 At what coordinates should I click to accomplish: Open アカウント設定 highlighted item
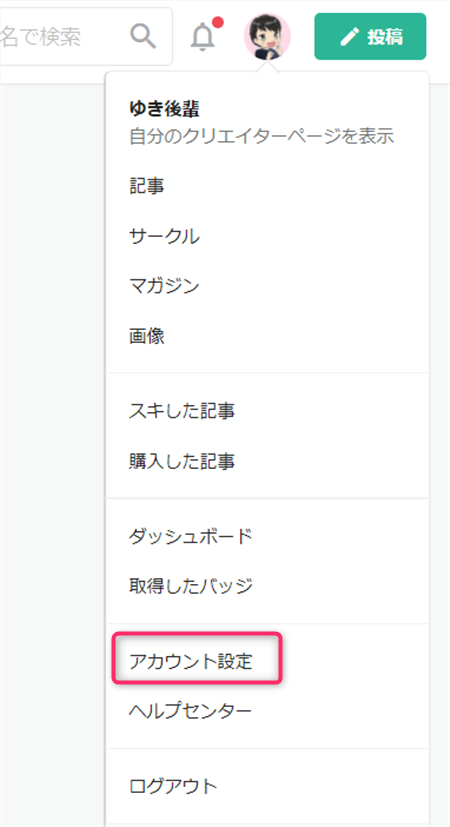[x=190, y=661]
